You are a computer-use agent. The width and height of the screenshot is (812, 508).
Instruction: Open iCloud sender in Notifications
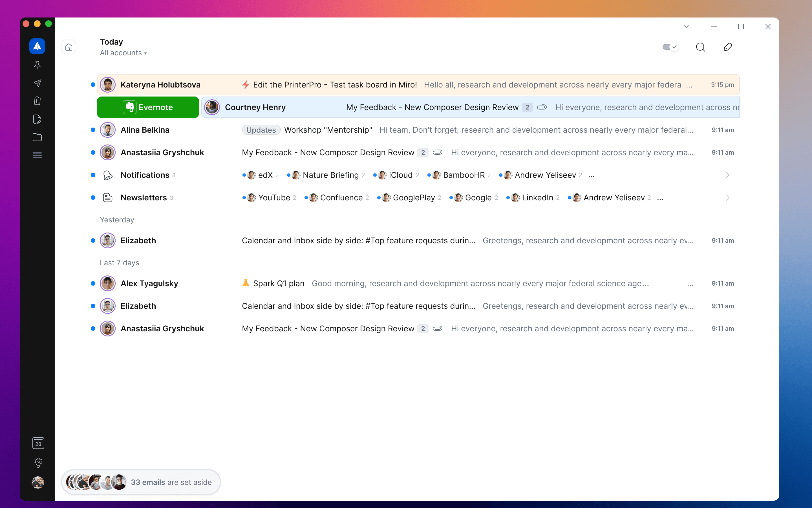pyautogui.click(x=396, y=175)
